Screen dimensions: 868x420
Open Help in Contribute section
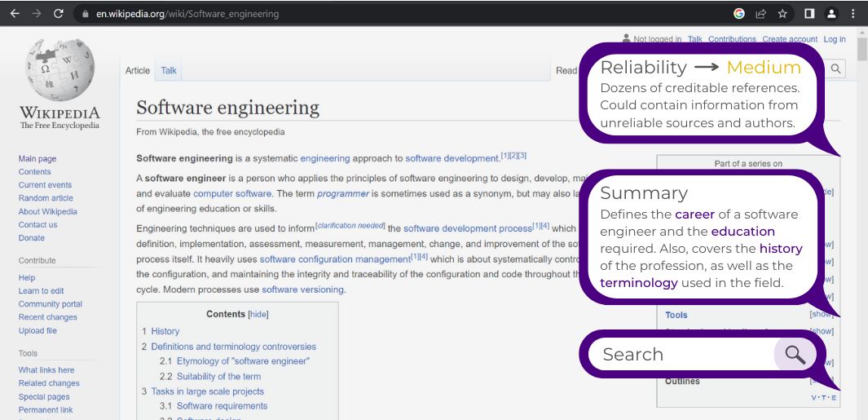point(27,277)
